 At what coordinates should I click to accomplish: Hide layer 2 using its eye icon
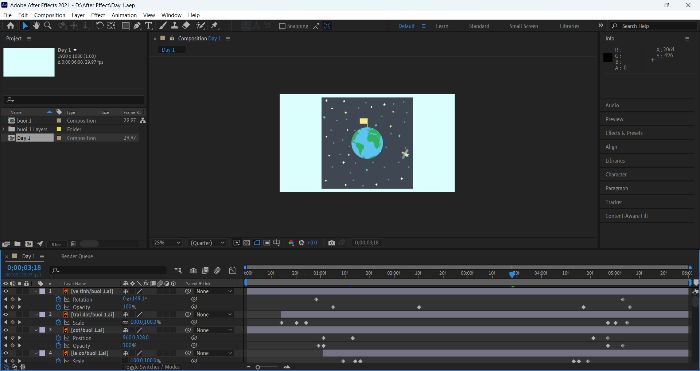click(x=6, y=314)
